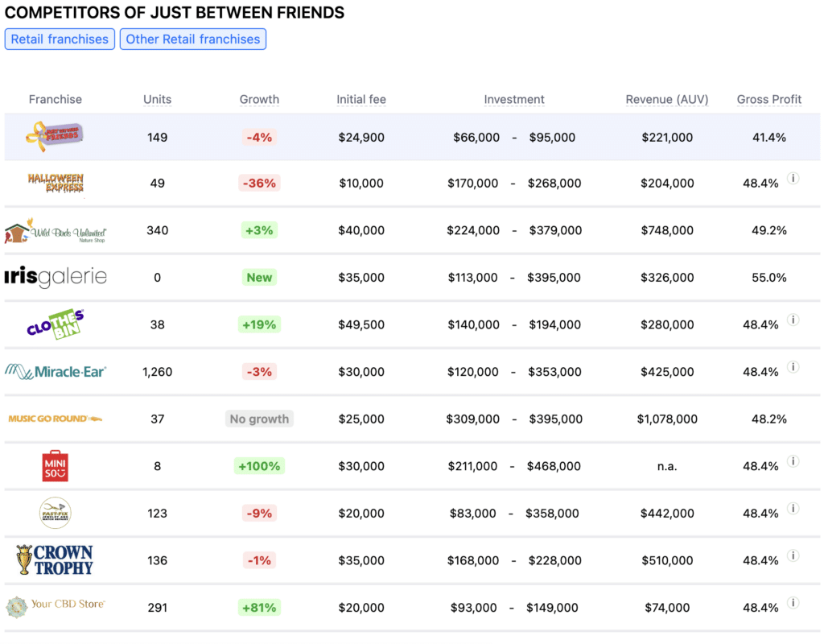This screenshot has height=644, width=824.
Task: Show gross profit info for Clothes Bin
Action: click(793, 320)
